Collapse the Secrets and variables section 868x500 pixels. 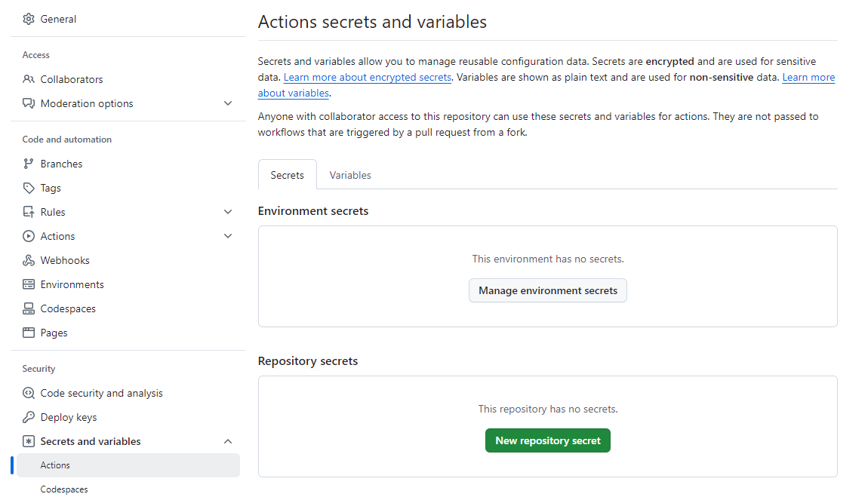[x=228, y=441]
